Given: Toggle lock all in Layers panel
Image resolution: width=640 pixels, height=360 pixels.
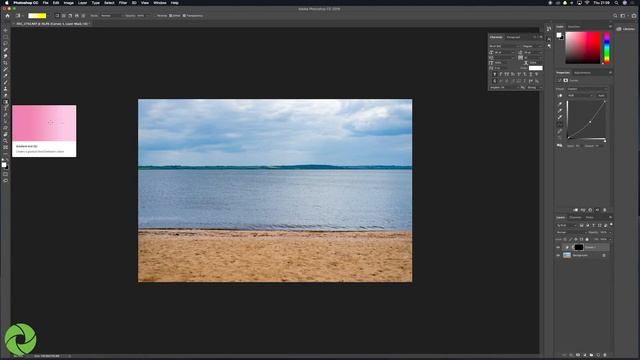Looking at the screenshot, I should (x=587, y=239).
